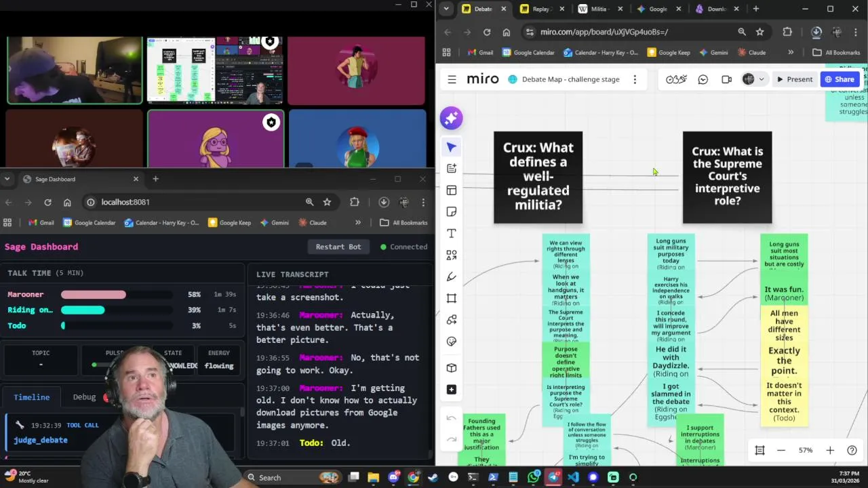The image size is (868, 488).
Task: Open the Miro AI sparkle assistant
Action: [x=451, y=118]
